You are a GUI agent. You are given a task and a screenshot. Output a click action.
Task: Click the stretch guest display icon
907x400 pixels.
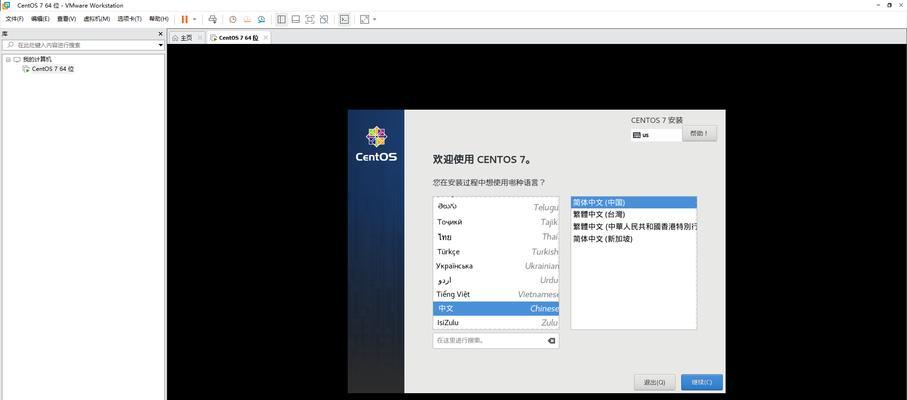click(364, 19)
